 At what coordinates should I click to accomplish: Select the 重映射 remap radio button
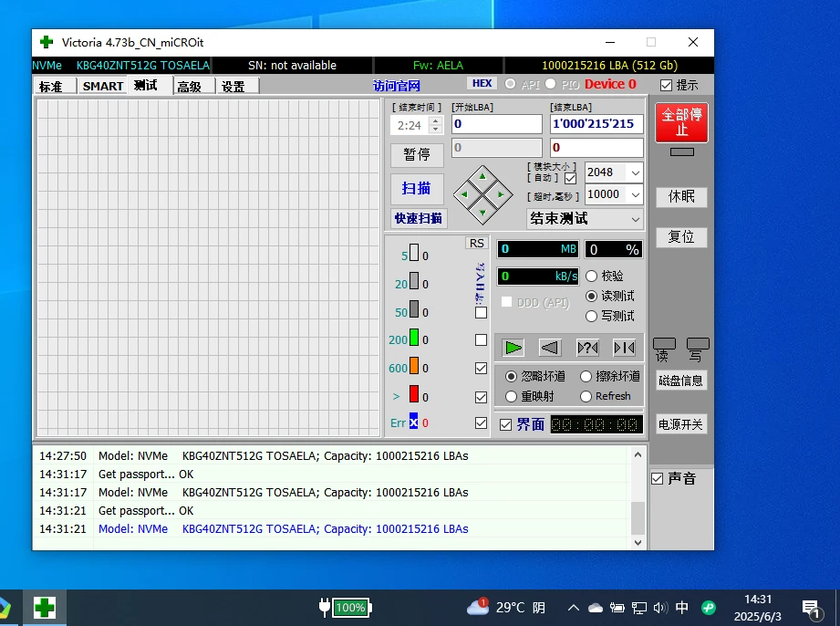point(511,396)
